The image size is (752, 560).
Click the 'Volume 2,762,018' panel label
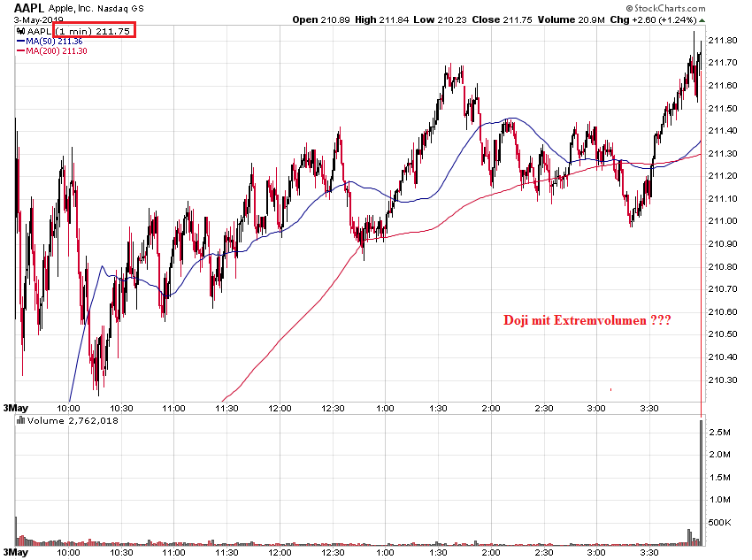click(73, 420)
